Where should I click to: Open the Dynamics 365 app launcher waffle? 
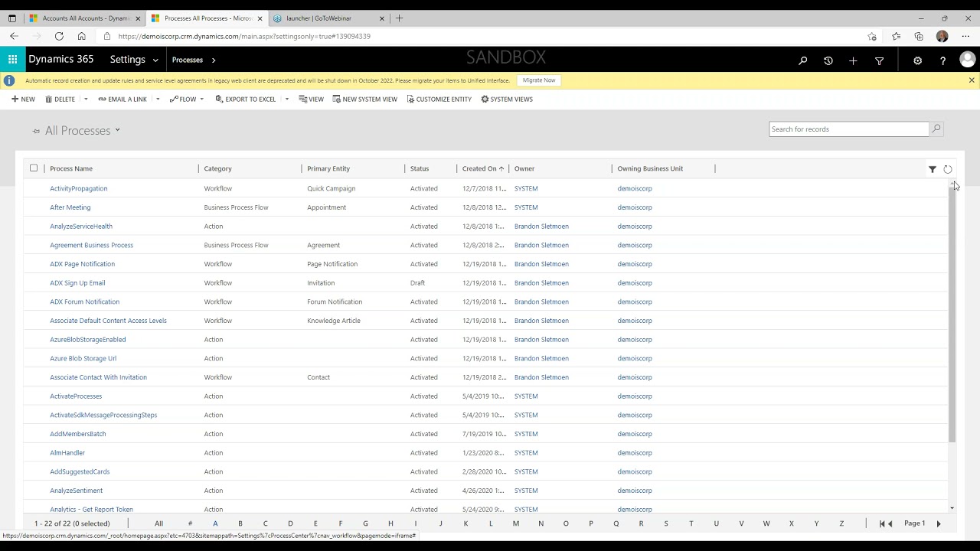point(12,60)
